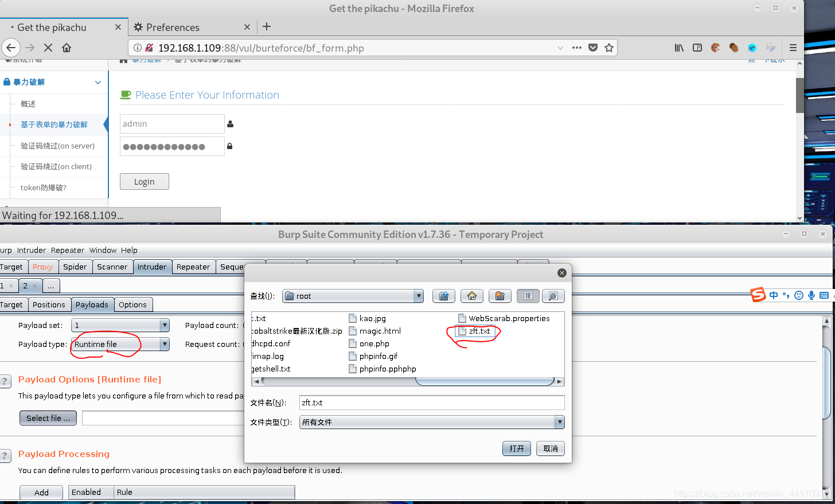Open Firefox library icon
Viewport: 835px width, 504px height.
679,48
